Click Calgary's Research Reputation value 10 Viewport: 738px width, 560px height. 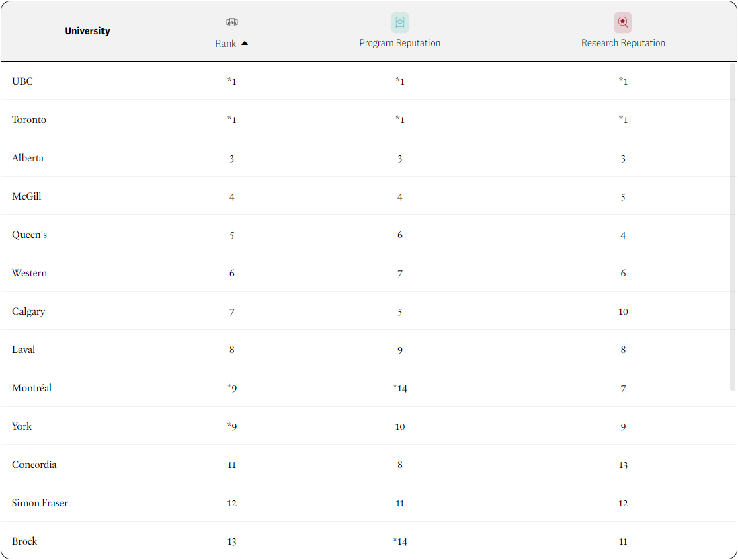point(623,311)
